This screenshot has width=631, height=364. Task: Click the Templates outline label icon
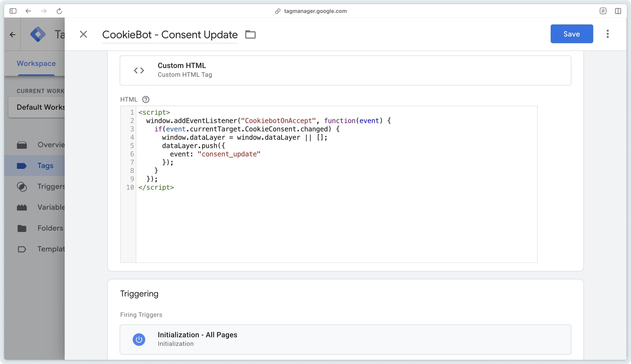(x=22, y=249)
